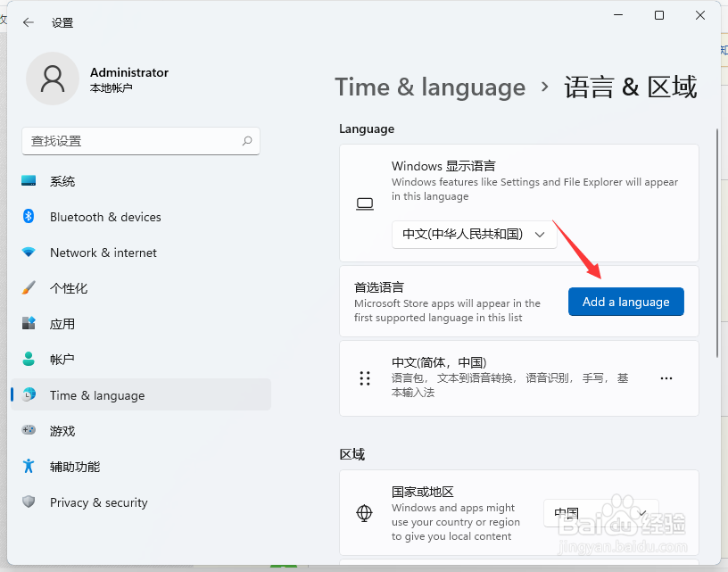
Task: Click the 国家或地区 label
Action: 423,492
